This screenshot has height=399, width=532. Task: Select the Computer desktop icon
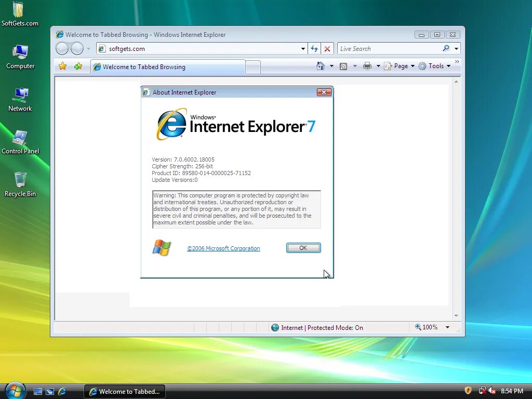tap(20, 57)
